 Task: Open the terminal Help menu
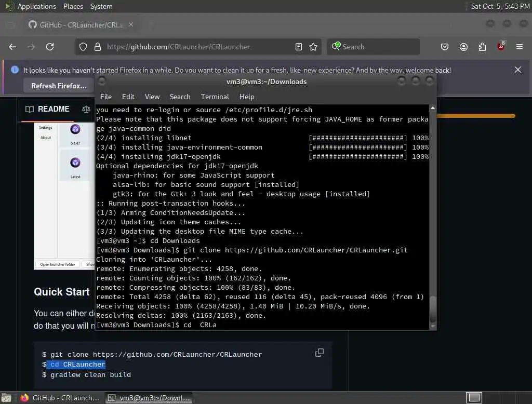[247, 97]
